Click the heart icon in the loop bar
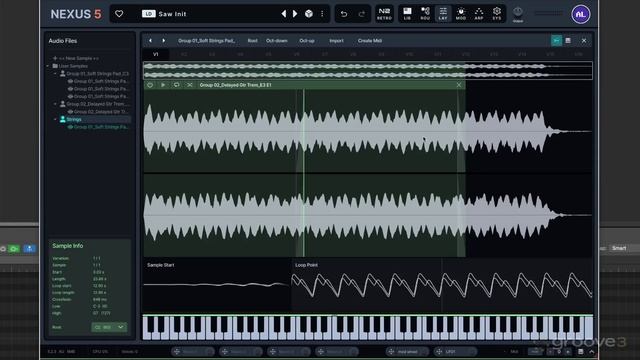The width and height of the screenshot is (640, 360). coord(150,85)
